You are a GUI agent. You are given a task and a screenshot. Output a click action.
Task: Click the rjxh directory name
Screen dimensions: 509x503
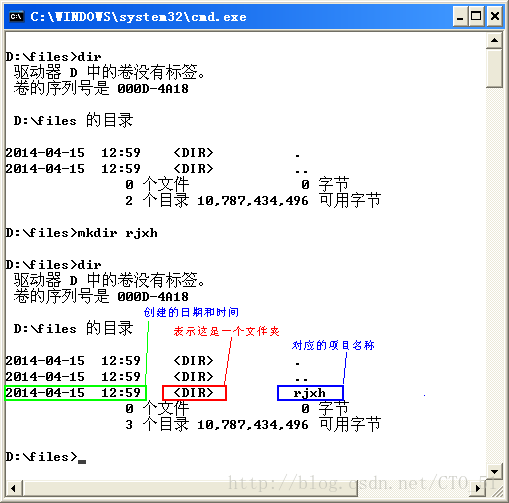tap(310, 393)
